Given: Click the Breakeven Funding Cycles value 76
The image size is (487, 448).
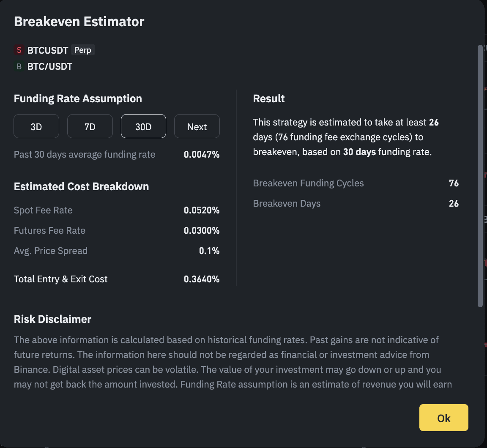Looking at the screenshot, I should coord(454,183).
